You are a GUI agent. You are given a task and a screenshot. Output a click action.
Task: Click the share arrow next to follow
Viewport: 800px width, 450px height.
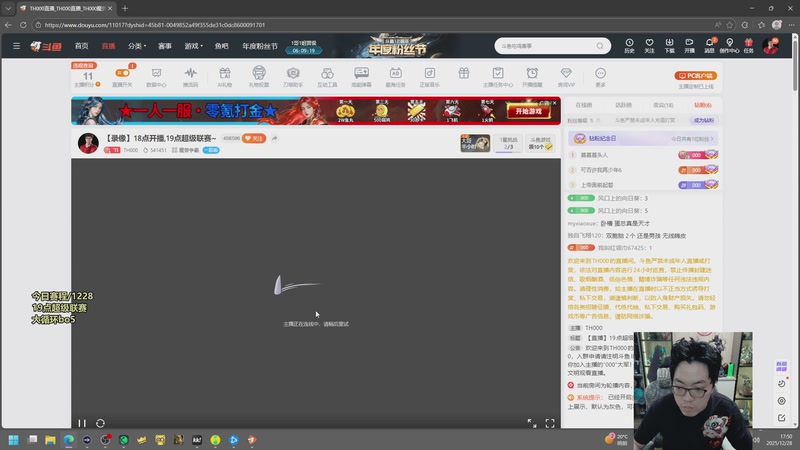[x=274, y=138]
